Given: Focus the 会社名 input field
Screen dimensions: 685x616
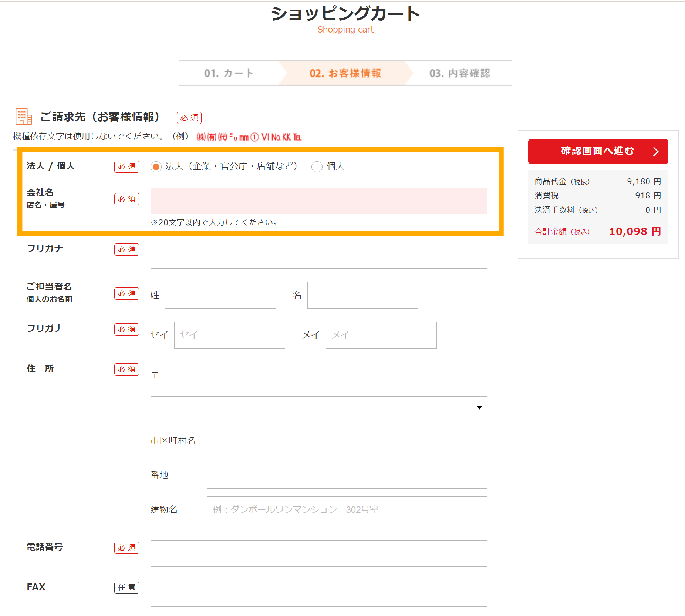Looking at the screenshot, I should click(x=318, y=201).
